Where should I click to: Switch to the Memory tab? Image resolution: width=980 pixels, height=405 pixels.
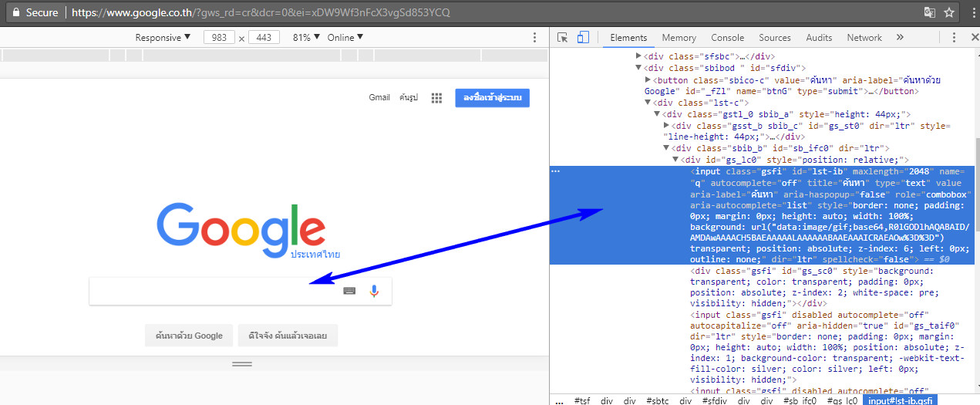click(679, 37)
